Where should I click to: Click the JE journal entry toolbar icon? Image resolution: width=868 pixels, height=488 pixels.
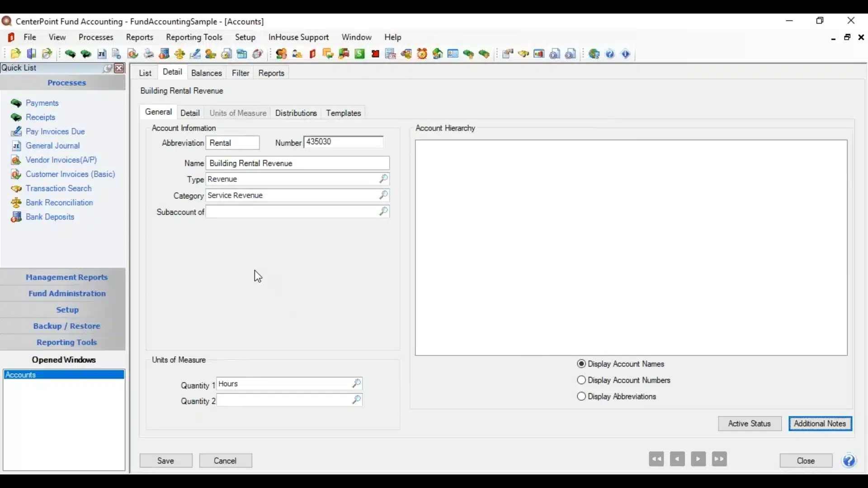pyautogui.click(x=102, y=54)
